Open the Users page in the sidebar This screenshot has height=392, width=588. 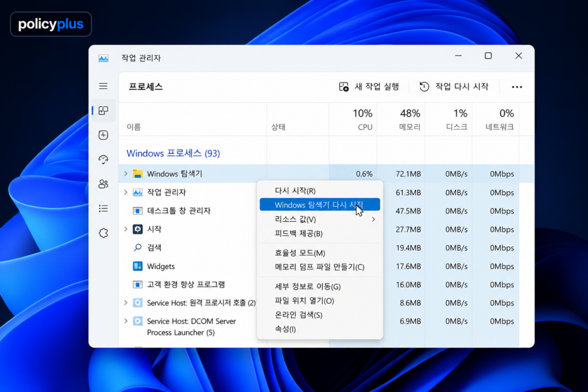(x=103, y=184)
